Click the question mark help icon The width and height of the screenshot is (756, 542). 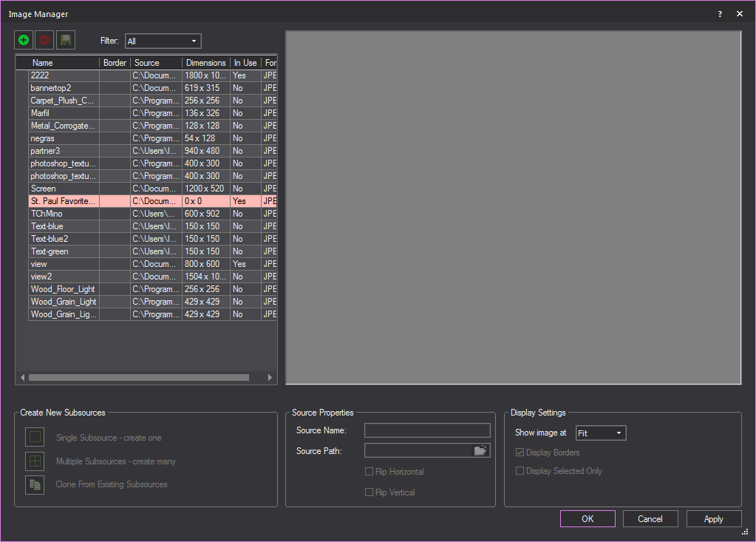tap(719, 13)
